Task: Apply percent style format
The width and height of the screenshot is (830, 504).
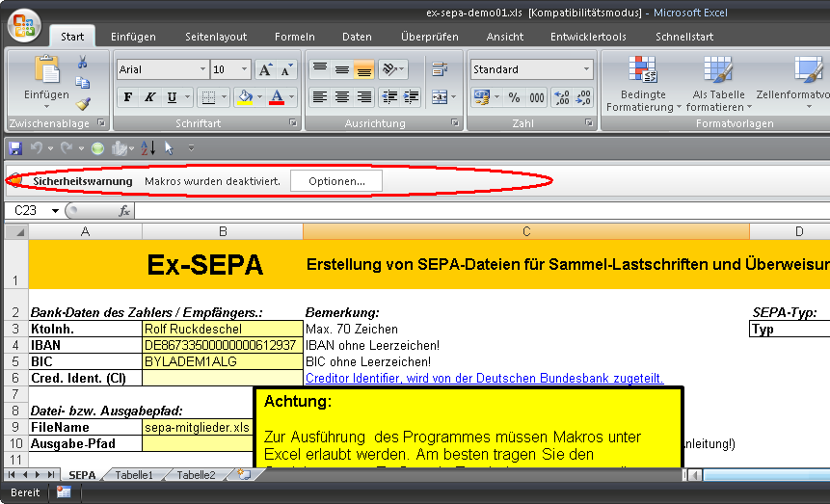Action: pos(514,97)
